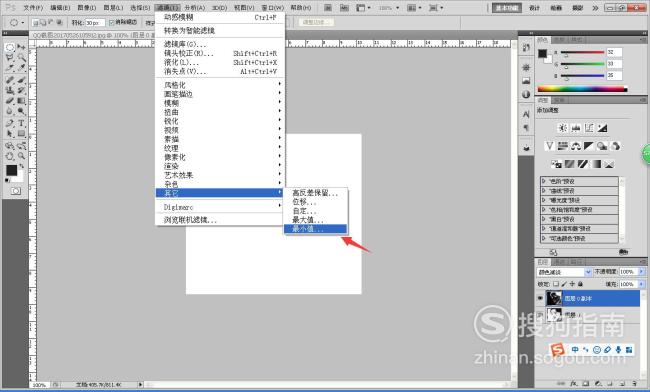This screenshot has width=650, height=392.
Task: Select the Zoom magnifier tool
Action: coord(21,156)
